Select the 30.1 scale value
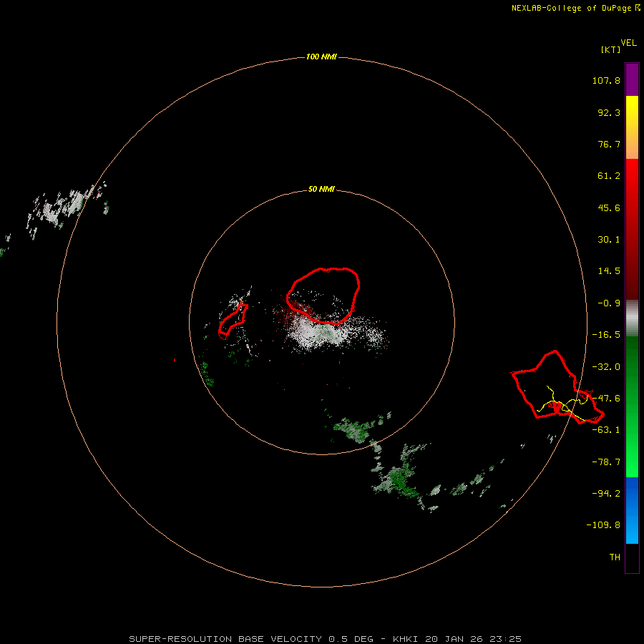 609,240
